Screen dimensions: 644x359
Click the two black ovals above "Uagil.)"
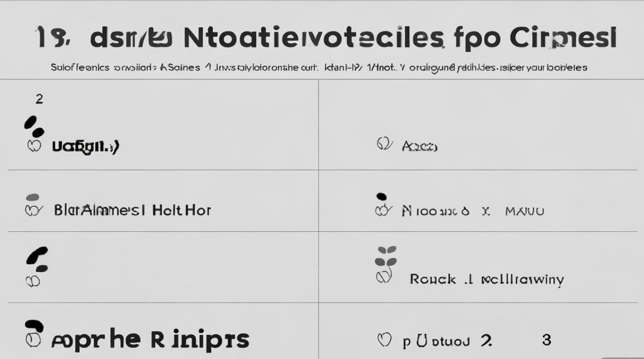[x=34, y=126]
